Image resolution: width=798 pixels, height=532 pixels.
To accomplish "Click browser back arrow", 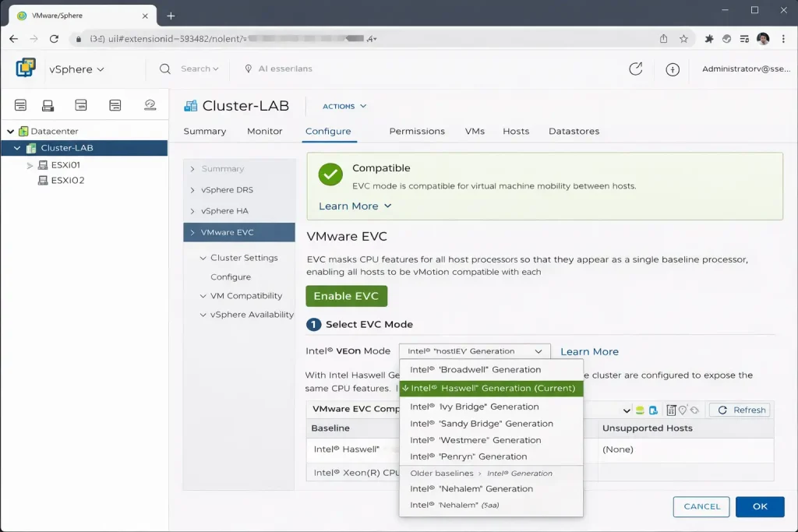I will (x=14, y=39).
